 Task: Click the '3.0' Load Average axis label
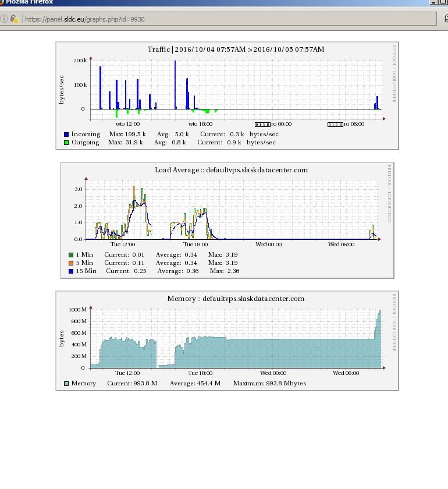tap(78, 189)
